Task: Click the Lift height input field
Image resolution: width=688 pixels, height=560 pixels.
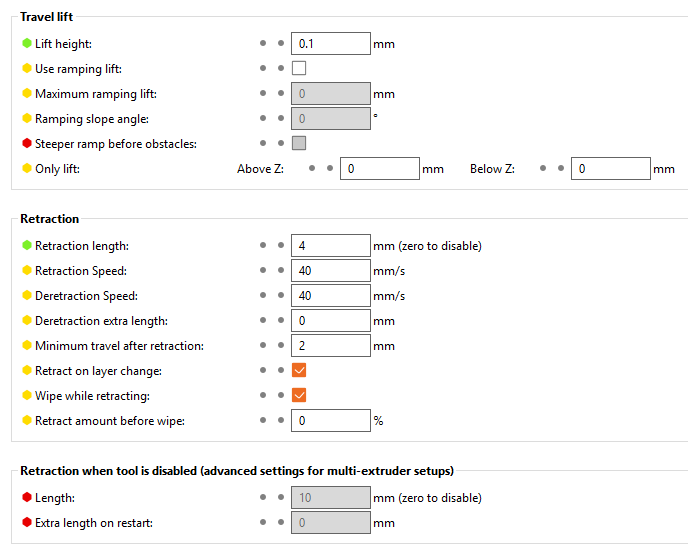Action: [331, 43]
